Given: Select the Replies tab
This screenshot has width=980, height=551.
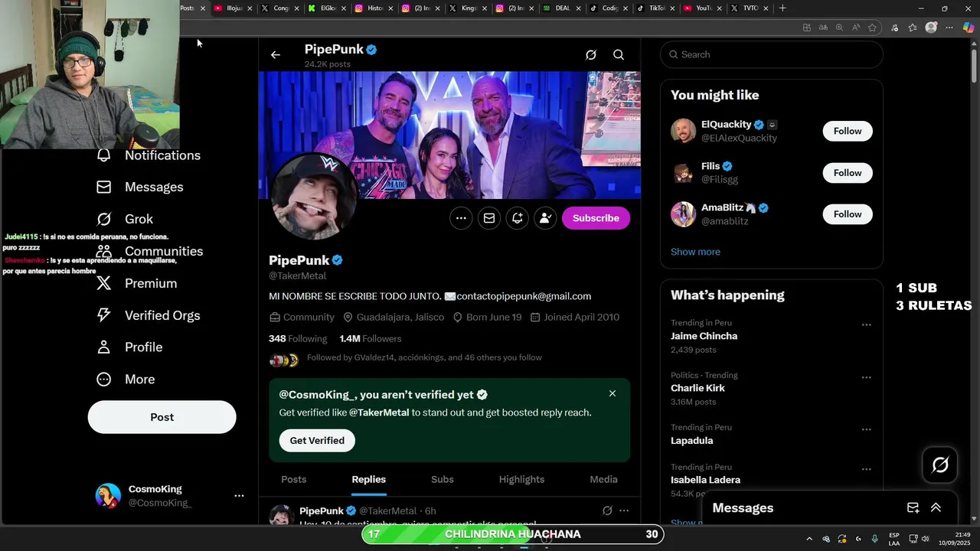Looking at the screenshot, I should pos(368,479).
